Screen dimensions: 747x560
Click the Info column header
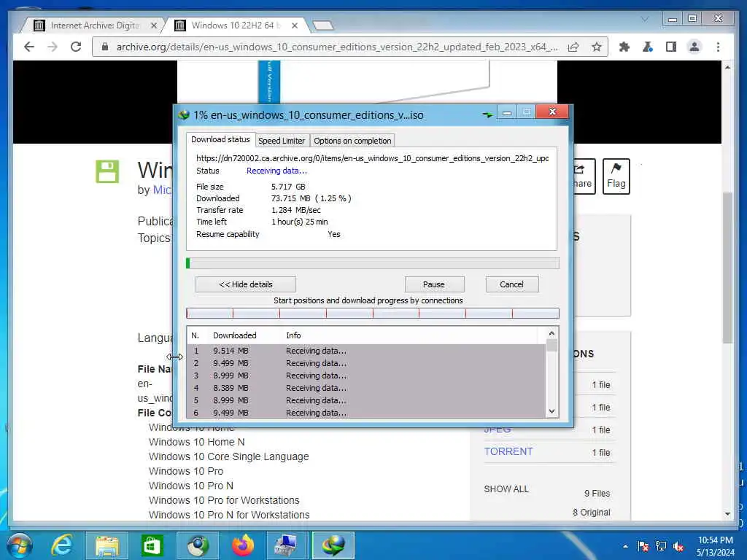[293, 335]
